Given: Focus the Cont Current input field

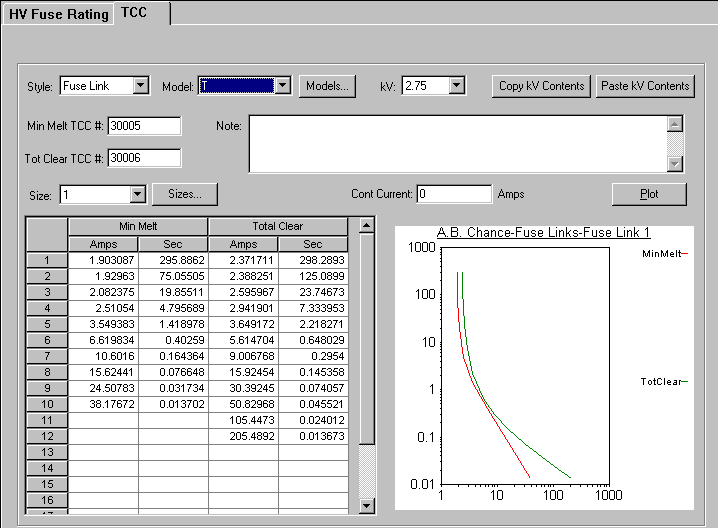Looking at the screenshot, I should tap(454, 194).
